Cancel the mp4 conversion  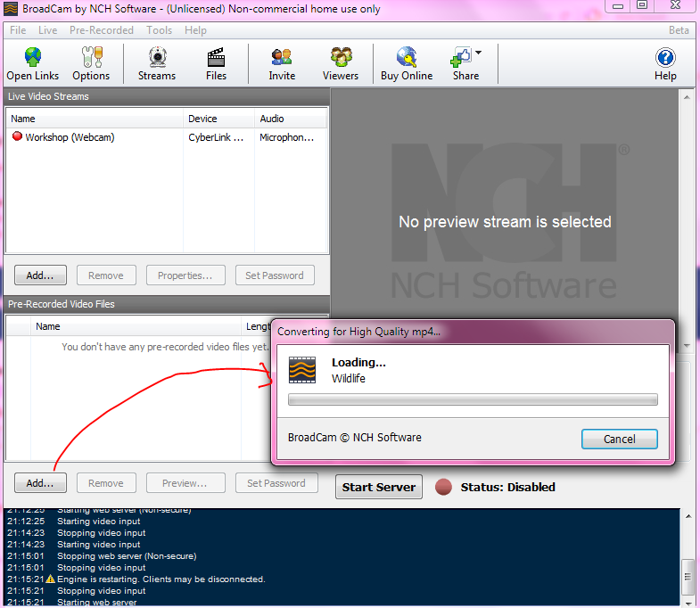click(619, 439)
